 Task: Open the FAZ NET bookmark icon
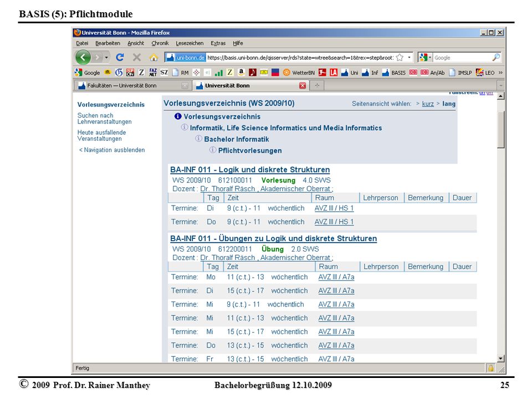[153, 73]
